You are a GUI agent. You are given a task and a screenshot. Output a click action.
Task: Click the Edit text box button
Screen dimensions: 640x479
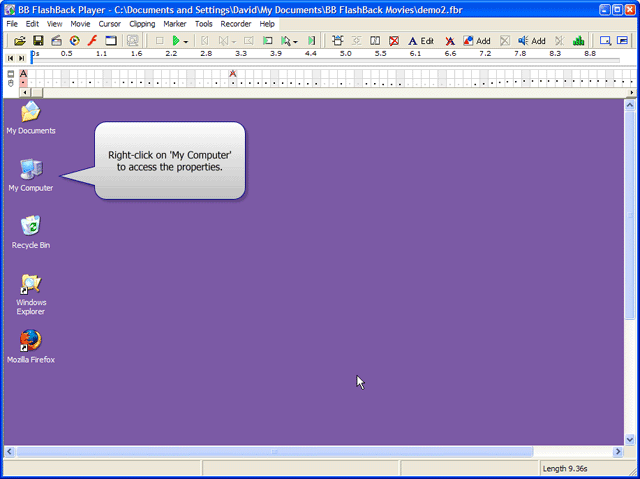[421, 40]
